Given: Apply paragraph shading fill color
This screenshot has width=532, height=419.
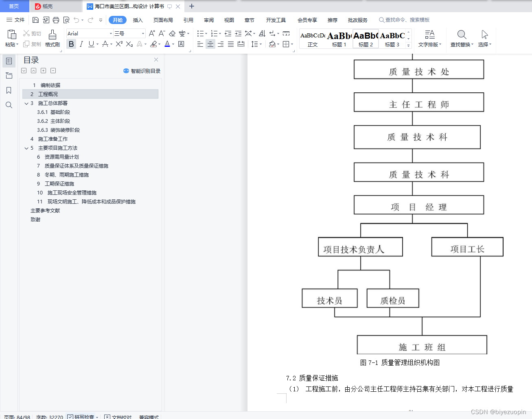Looking at the screenshot, I should (x=272, y=44).
